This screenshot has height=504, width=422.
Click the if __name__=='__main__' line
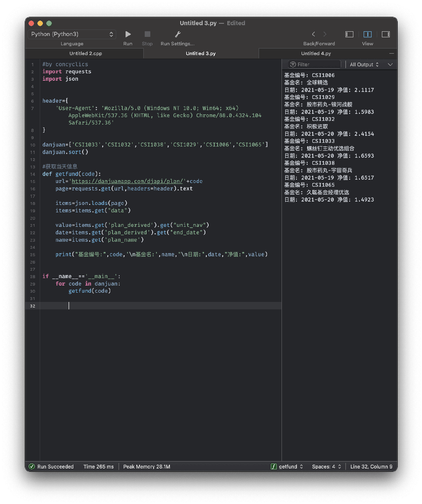click(81, 276)
